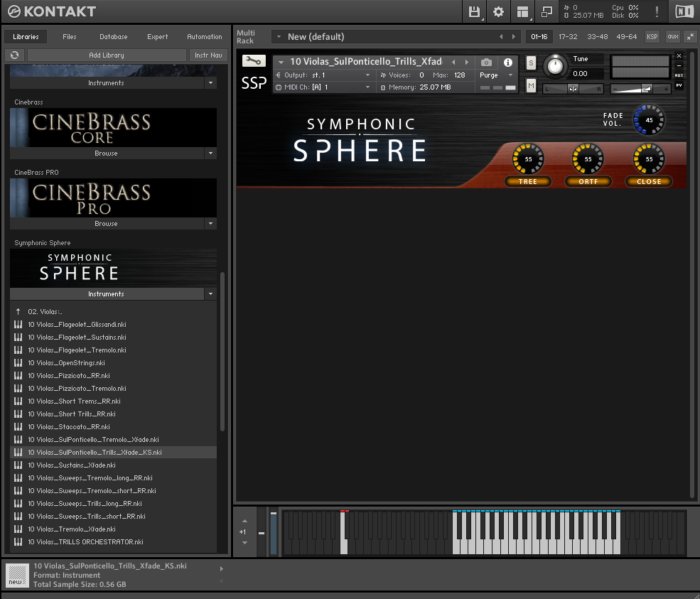The image size is (700, 599).
Task: Shift keyboard octave up arrow
Action: (x=244, y=521)
